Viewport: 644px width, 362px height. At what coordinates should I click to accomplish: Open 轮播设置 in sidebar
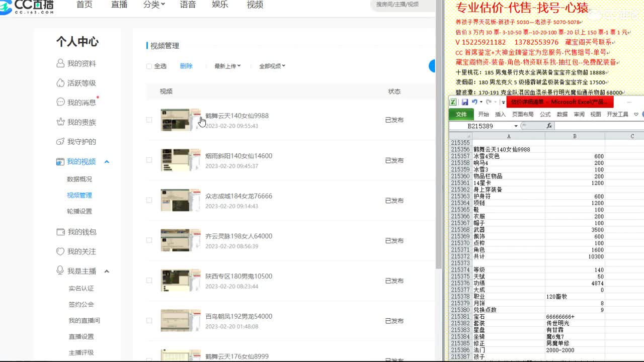click(x=79, y=211)
